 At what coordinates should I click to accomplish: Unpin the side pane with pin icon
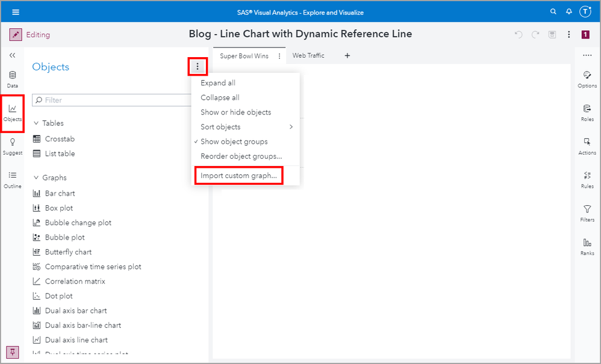[11, 352]
